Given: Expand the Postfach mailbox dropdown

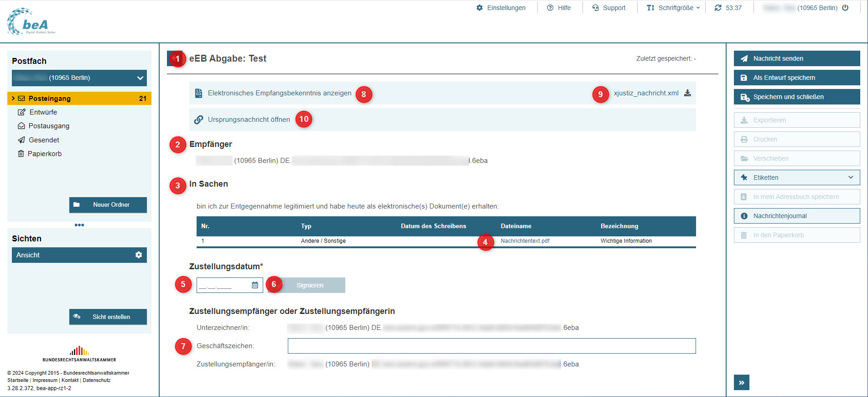Looking at the screenshot, I should [140, 78].
